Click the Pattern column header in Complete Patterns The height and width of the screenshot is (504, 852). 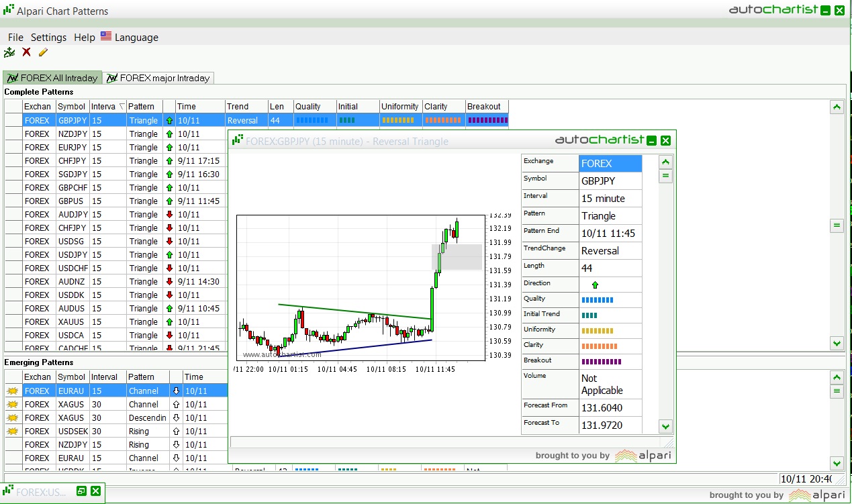(144, 106)
